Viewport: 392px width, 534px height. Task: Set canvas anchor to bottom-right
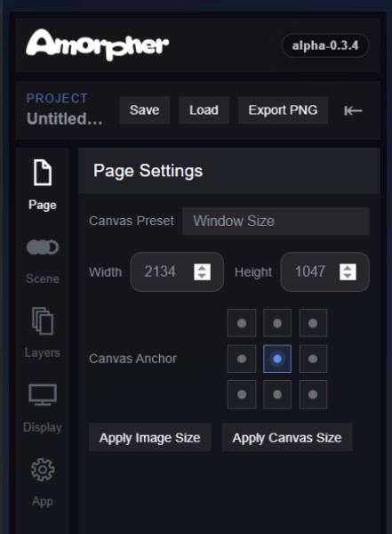313,394
